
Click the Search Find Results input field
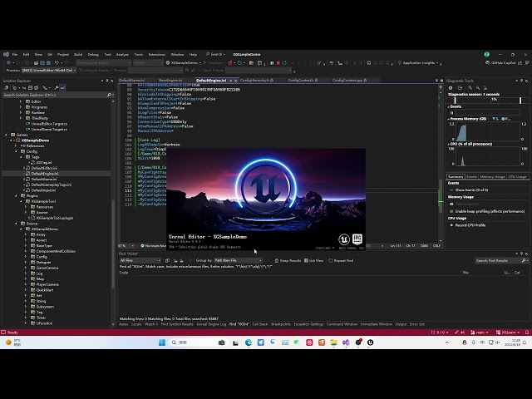(x=499, y=260)
